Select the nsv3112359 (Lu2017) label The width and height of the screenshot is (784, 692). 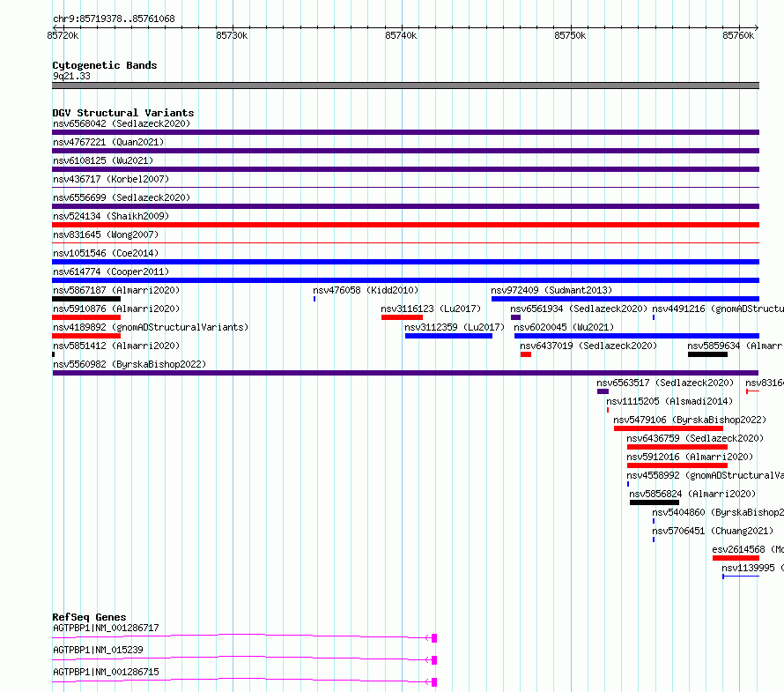[x=455, y=327]
